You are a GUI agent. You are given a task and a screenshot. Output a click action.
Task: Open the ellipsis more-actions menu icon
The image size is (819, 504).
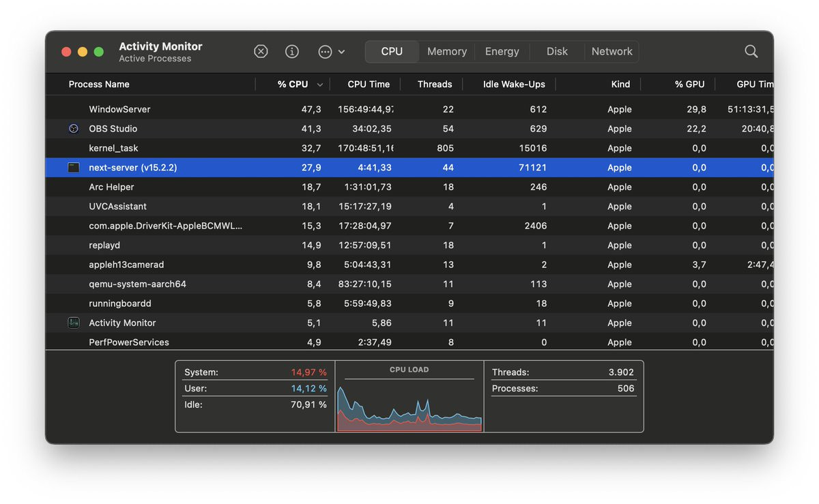coord(325,51)
